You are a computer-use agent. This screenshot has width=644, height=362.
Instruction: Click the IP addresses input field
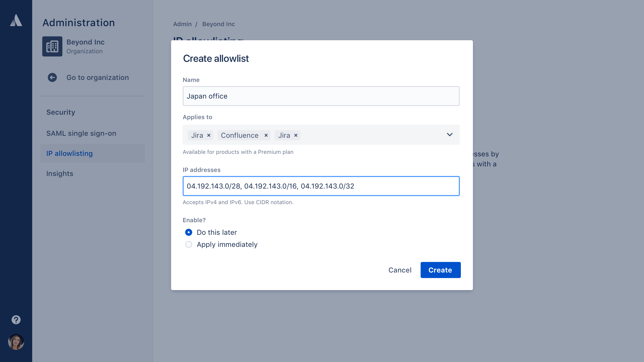(x=321, y=186)
